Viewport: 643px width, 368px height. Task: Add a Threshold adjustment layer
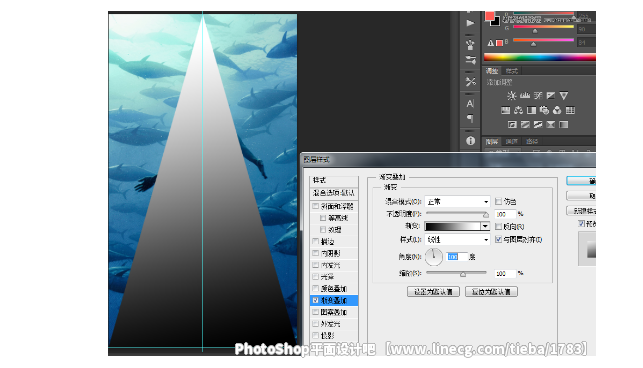coord(538,124)
